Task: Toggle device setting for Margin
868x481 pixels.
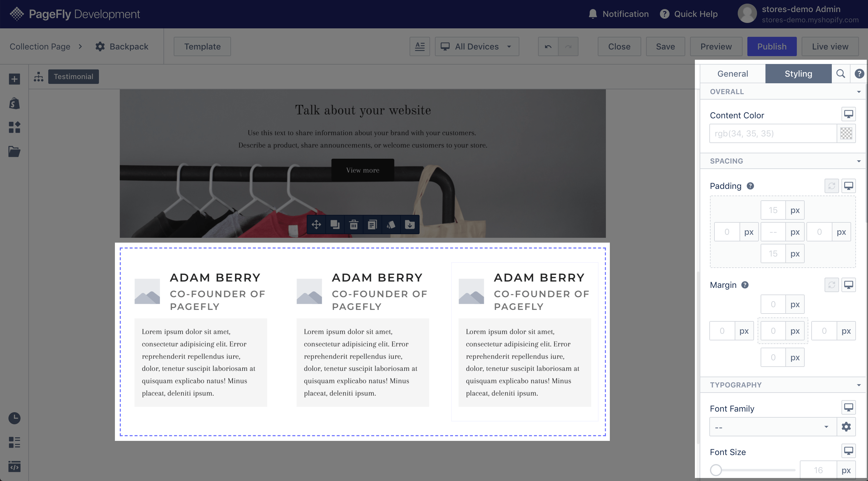Action: tap(848, 285)
